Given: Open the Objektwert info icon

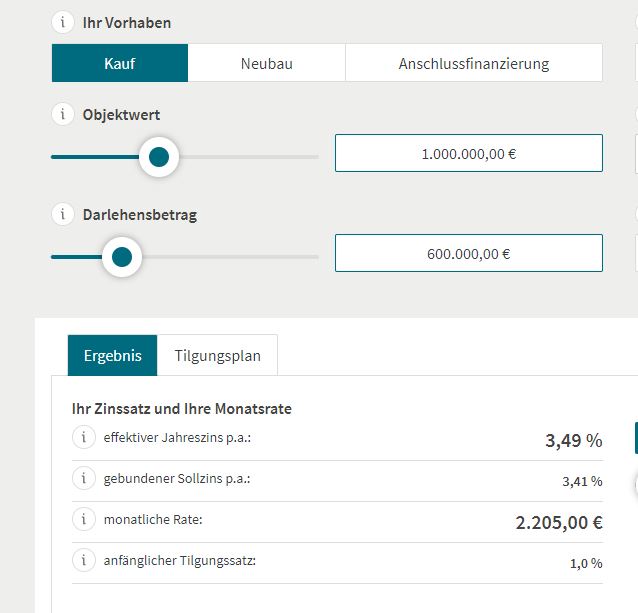Looking at the screenshot, I should point(63,114).
